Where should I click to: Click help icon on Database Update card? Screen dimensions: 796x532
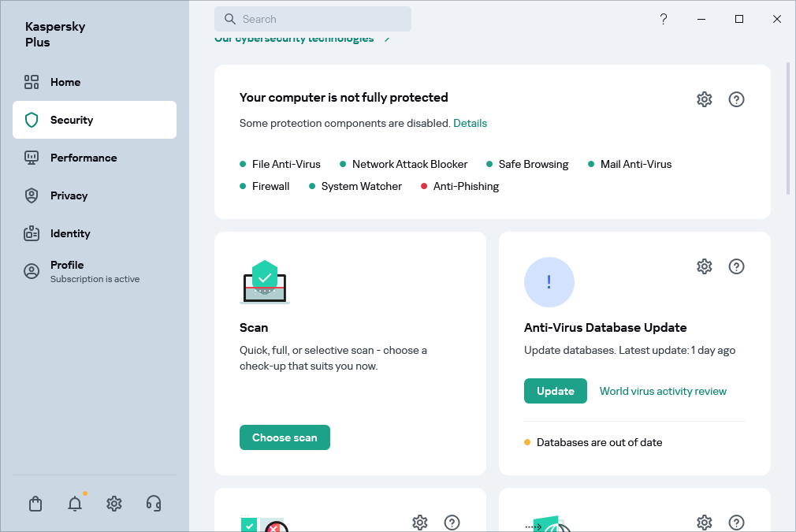[736, 266]
